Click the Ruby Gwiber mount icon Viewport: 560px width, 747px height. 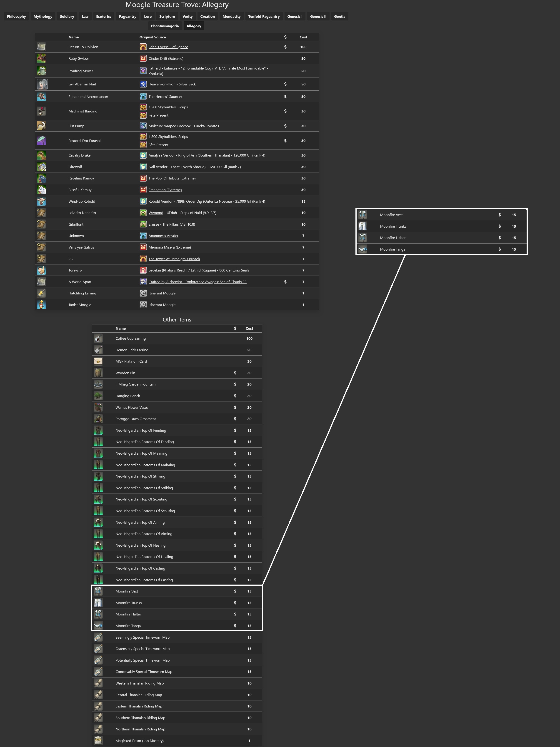[41, 58]
